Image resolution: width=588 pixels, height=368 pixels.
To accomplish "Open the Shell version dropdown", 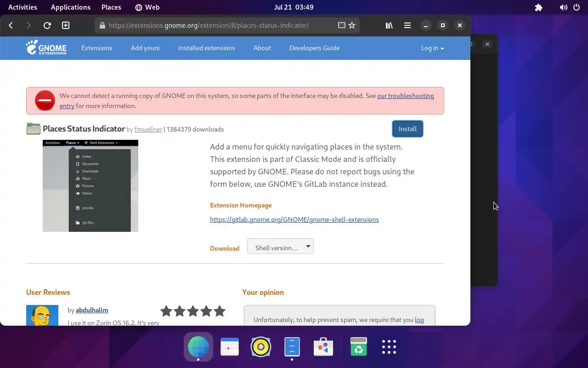I will (x=280, y=247).
